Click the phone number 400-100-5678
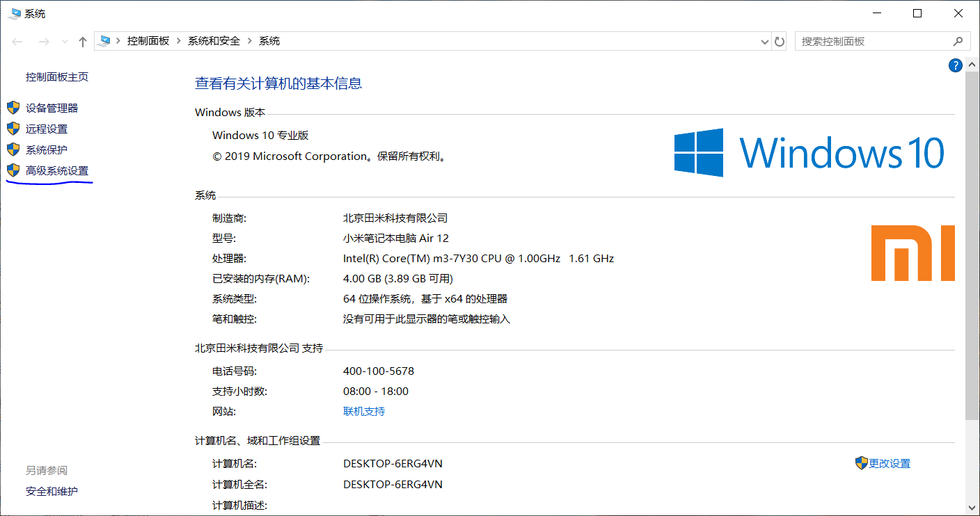 (x=379, y=371)
